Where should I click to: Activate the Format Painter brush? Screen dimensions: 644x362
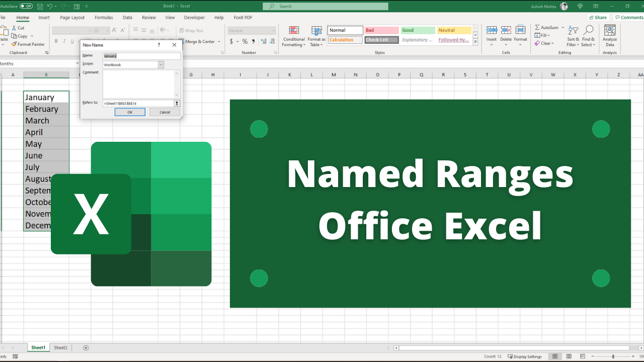pyautogui.click(x=28, y=44)
